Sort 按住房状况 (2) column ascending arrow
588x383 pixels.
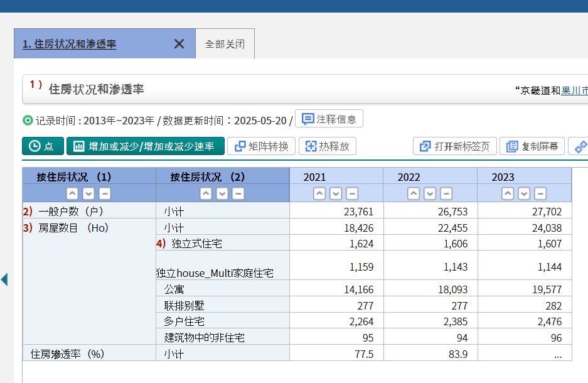(206, 193)
